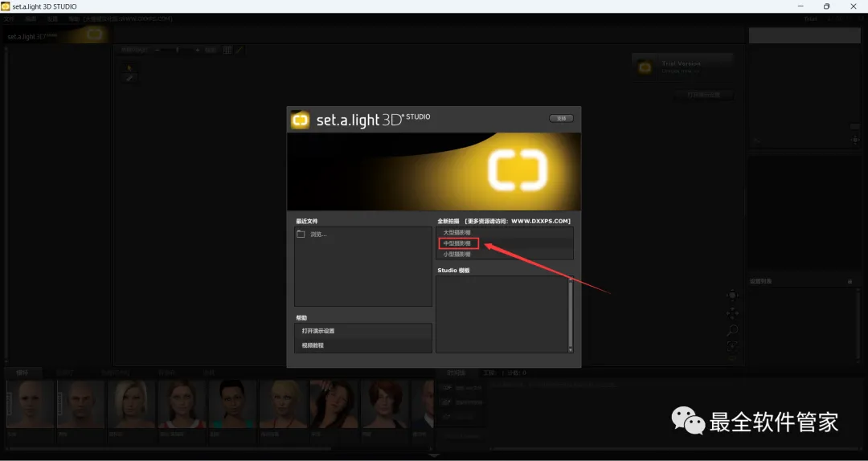Click the Trial Version badge
Screen dimensions: 868x461
click(x=682, y=67)
